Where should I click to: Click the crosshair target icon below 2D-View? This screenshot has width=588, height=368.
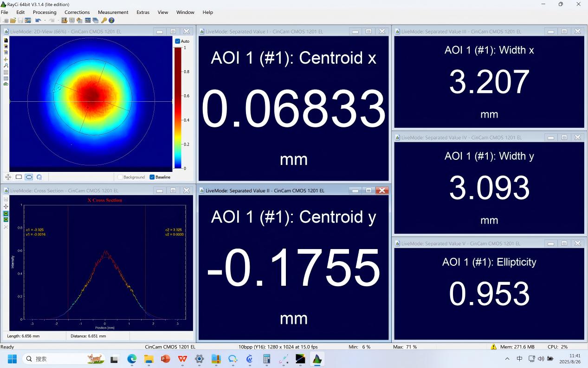[x=8, y=177]
